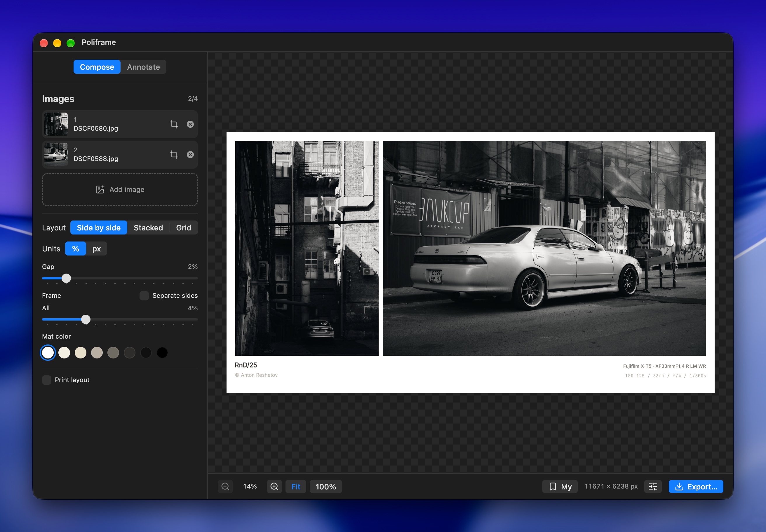Select the Side by side layout

99,228
